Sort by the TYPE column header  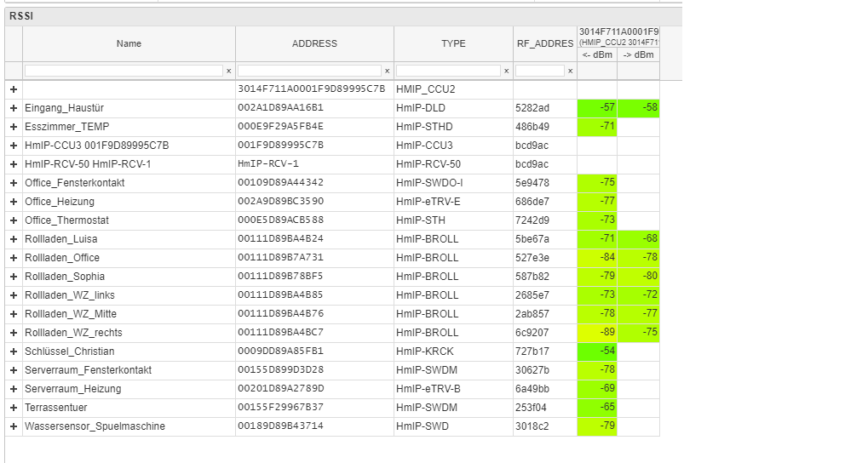(453, 43)
